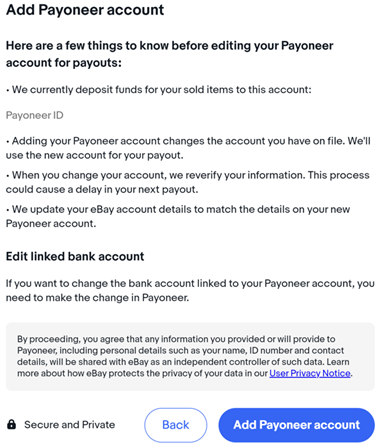Click the 'By proceeding, you agree' text

185,356
